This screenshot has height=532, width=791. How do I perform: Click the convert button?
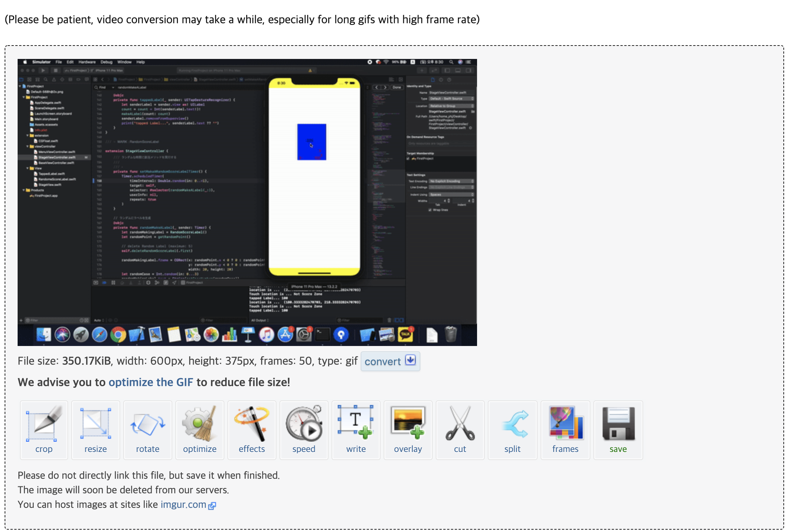(383, 361)
